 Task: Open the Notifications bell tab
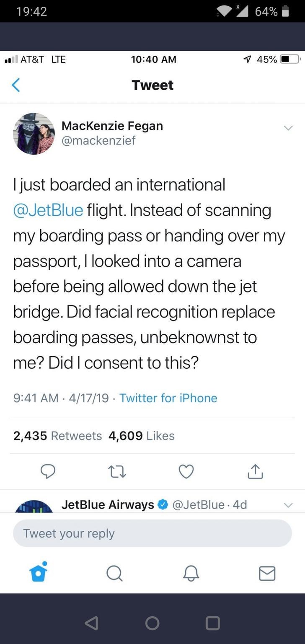coord(191,573)
